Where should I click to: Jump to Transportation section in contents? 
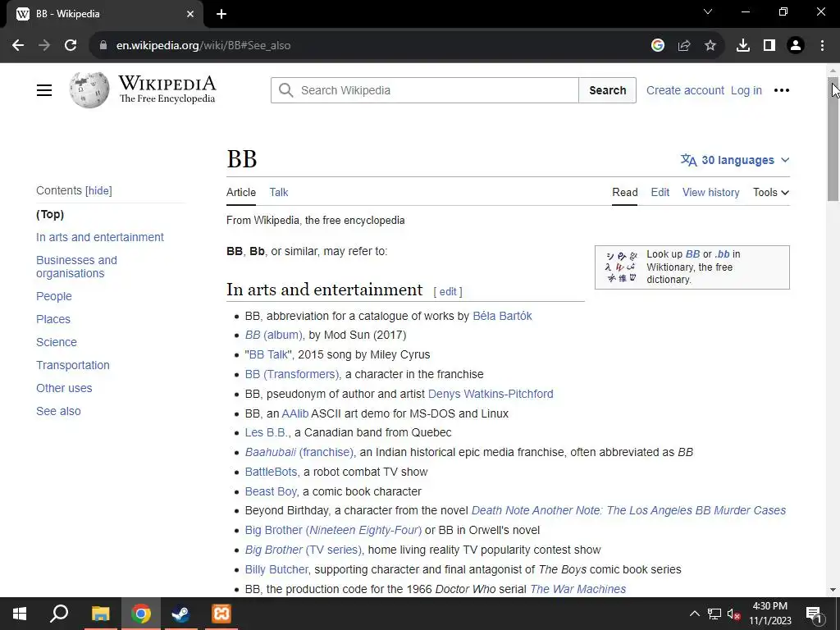click(x=73, y=365)
